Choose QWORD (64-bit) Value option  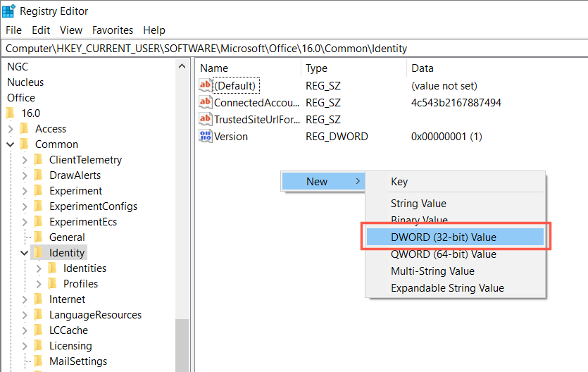455,254
